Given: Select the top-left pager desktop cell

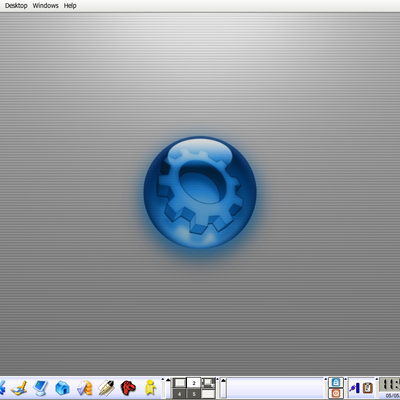Looking at the screenshot, I should pos(179,383).
